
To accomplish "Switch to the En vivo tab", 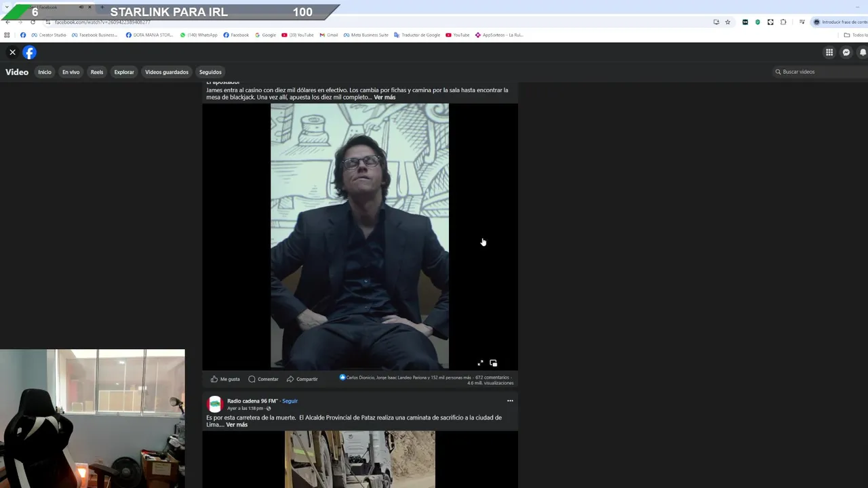I will (71, 72).
